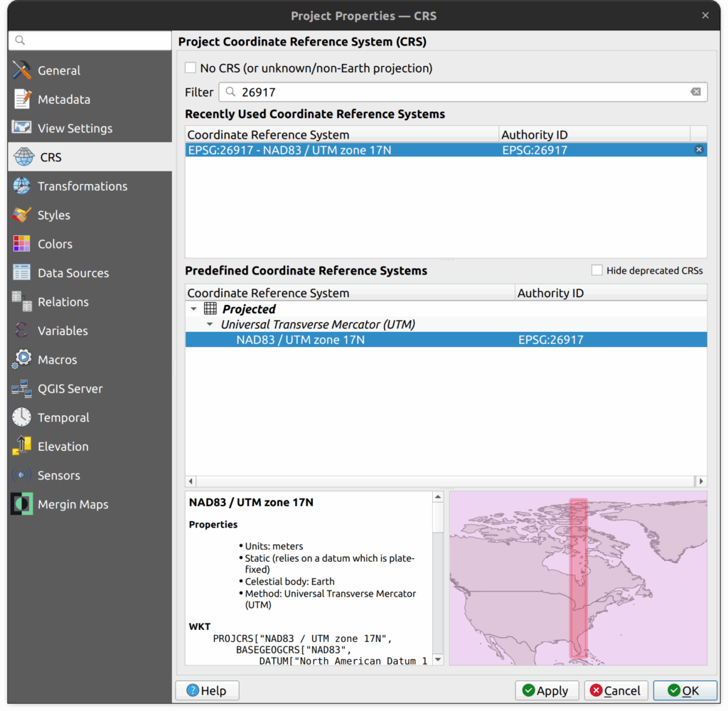Collapse the Universal Transverse Mercator group

[x=210, y=324]
